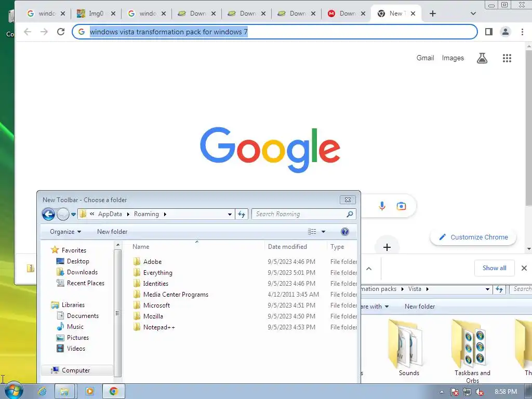This screenshot has height=399, width=532.
Task: Expand the download item chevron menu
Action: (369, 269)
